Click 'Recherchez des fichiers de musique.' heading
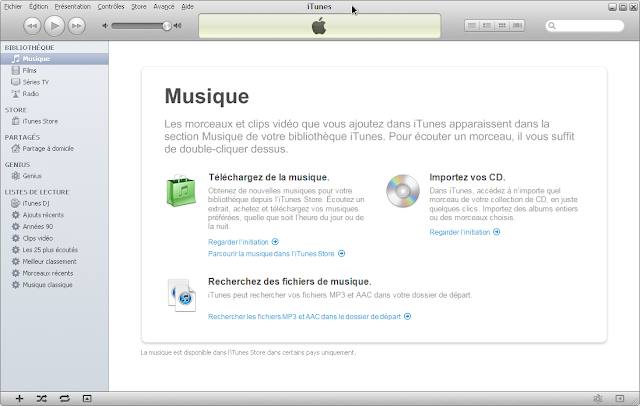This screenshot has width=640, height=406. tap(289, 282)
